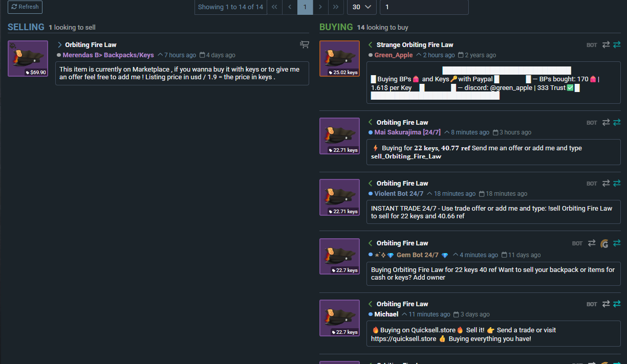Click the cart icon on Merendas listing
The height and width of the screenshot is (364, 627).
point(305,45)
